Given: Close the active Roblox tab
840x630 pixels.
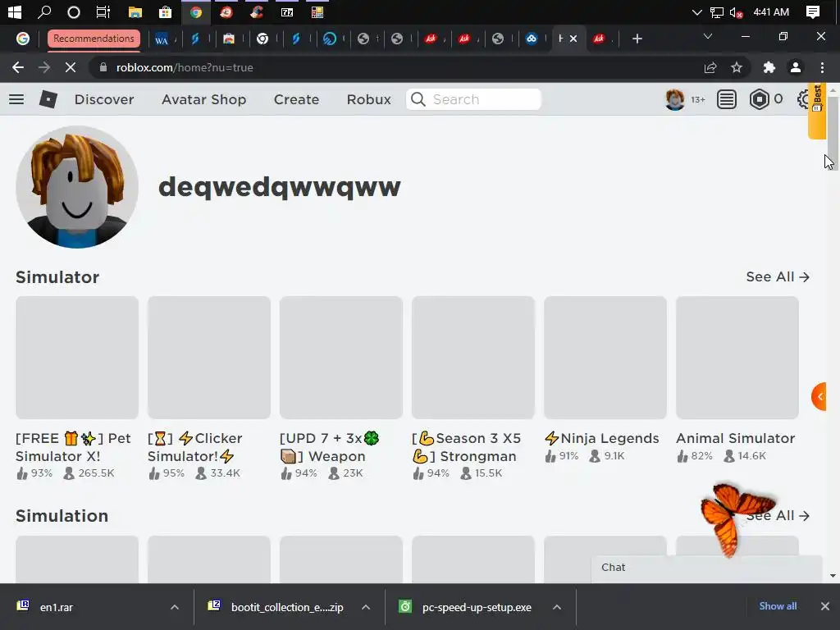Looking at the screenshot, I should (573, 39).
